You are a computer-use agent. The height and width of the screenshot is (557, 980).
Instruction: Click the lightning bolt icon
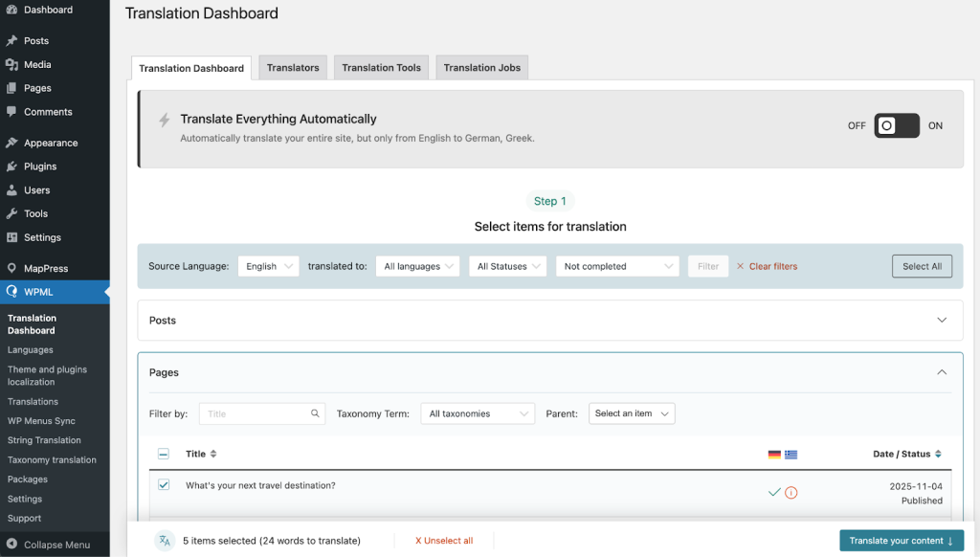[x=165, y=120]
